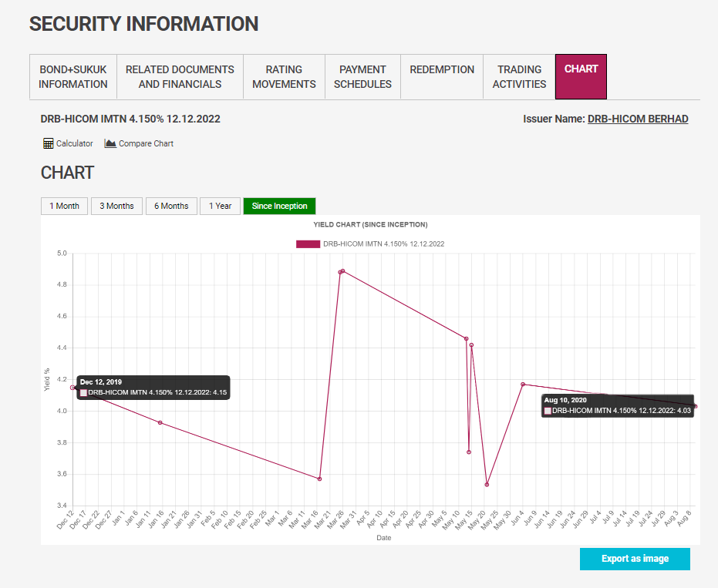Click the Dec 12, 2019 tooltip box
Viewport: 718px width, 588px height.
point(153,388)
